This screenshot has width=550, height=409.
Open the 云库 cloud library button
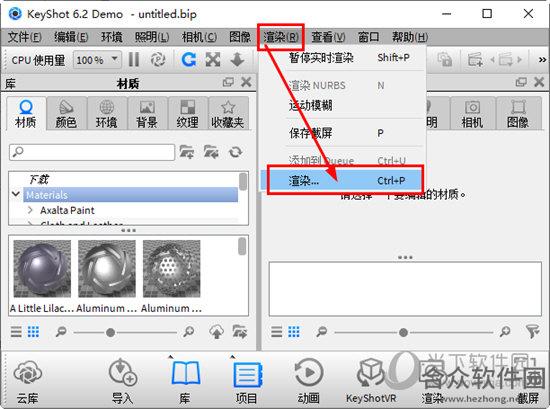(x=28, y=381)
